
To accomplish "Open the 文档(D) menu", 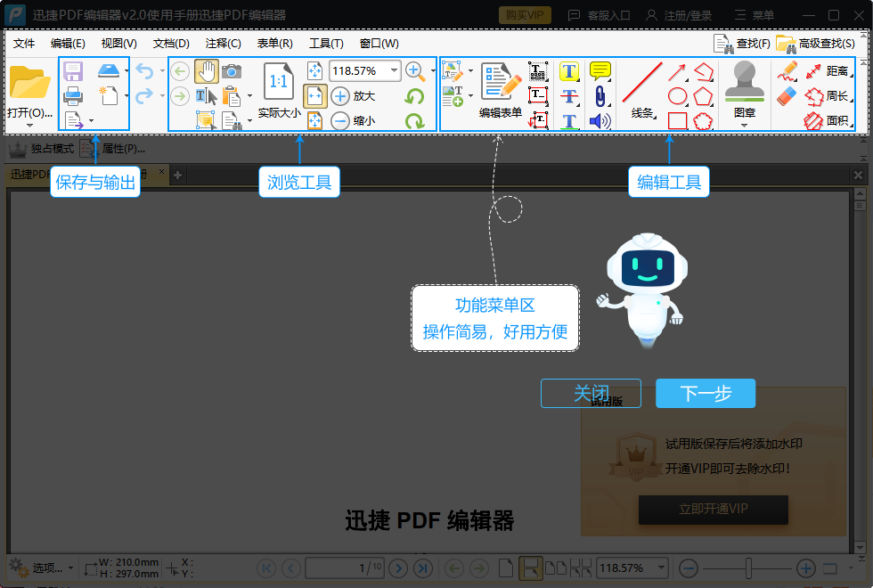I will (171, 44).
